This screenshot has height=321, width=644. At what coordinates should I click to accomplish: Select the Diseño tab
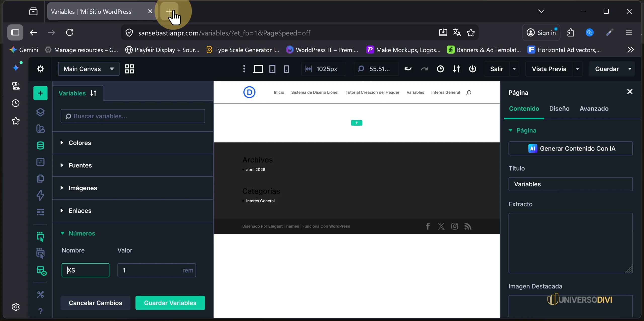click(559, 109)
